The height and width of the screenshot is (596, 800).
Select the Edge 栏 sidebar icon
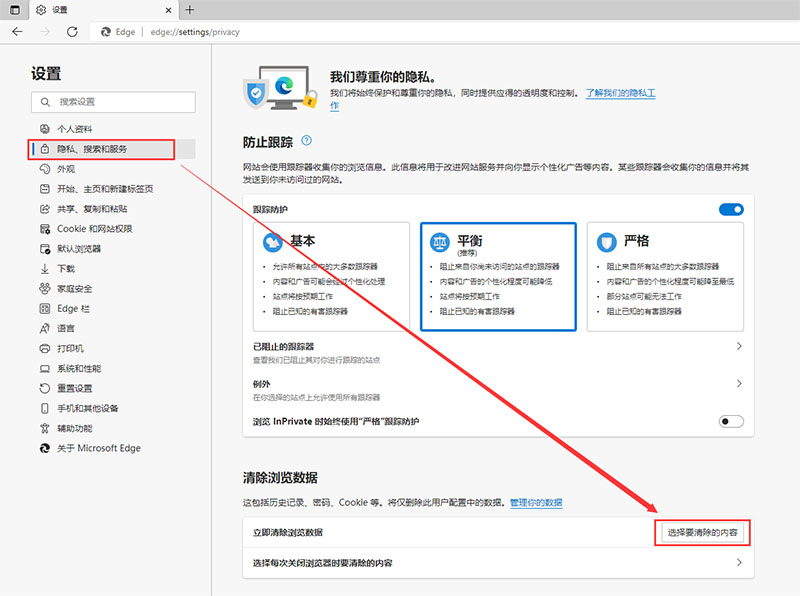click(x=43, y=308)
